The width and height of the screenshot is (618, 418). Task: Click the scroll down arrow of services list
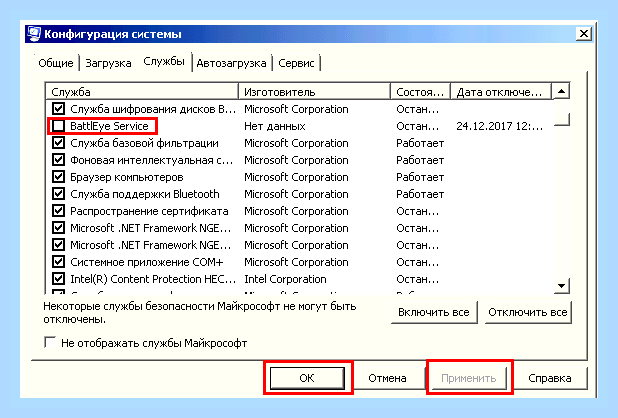pyautogui.click(x=561, y=286)
